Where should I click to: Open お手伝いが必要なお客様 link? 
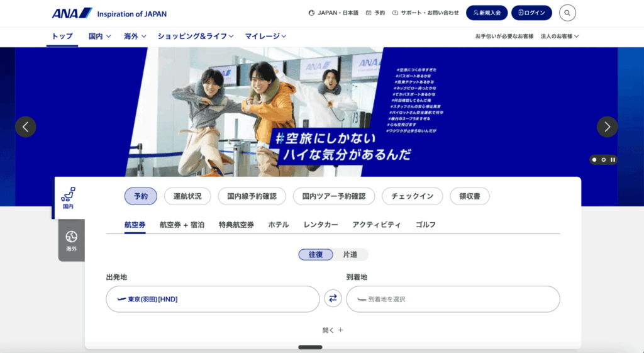[x=504, y=36]
